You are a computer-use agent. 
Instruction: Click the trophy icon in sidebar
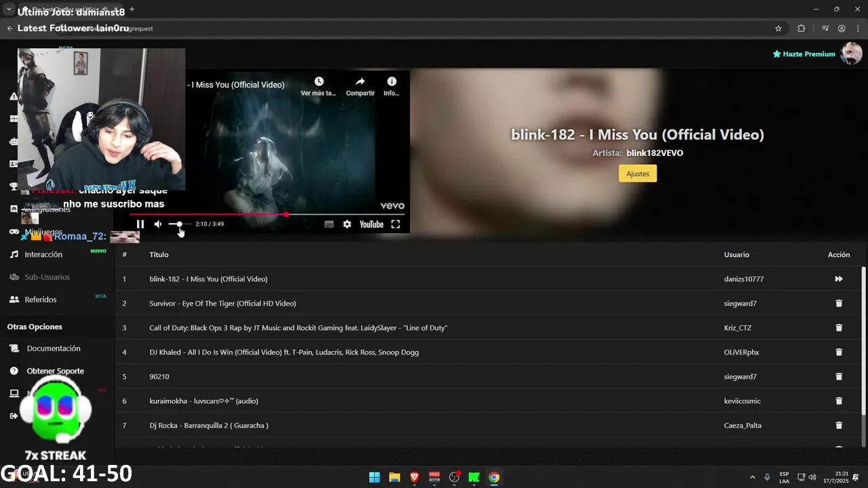(14, 186)
